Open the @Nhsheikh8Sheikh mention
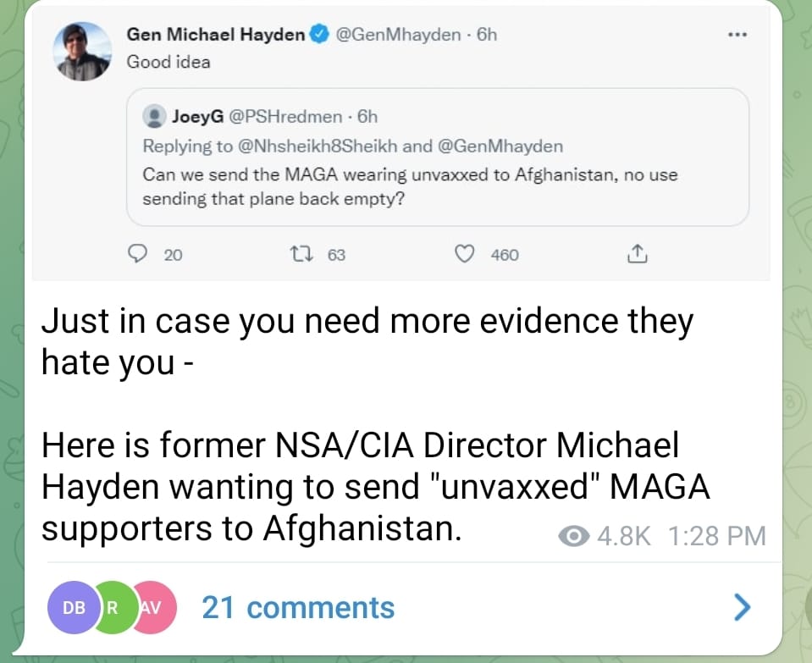Screen dimensions: 812x663 (x=318, y=146)
